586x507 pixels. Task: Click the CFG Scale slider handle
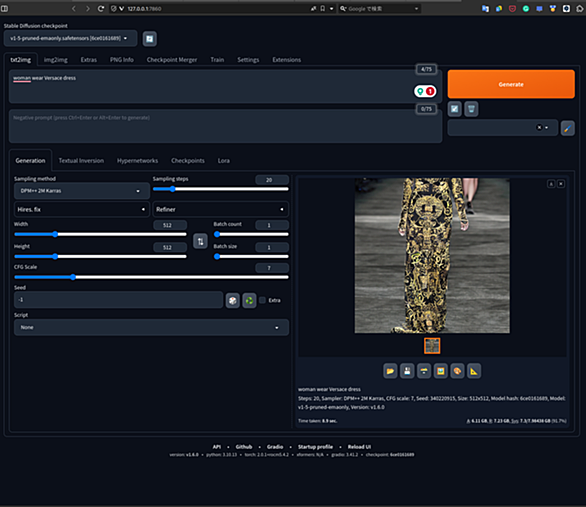tap(73, 277)
